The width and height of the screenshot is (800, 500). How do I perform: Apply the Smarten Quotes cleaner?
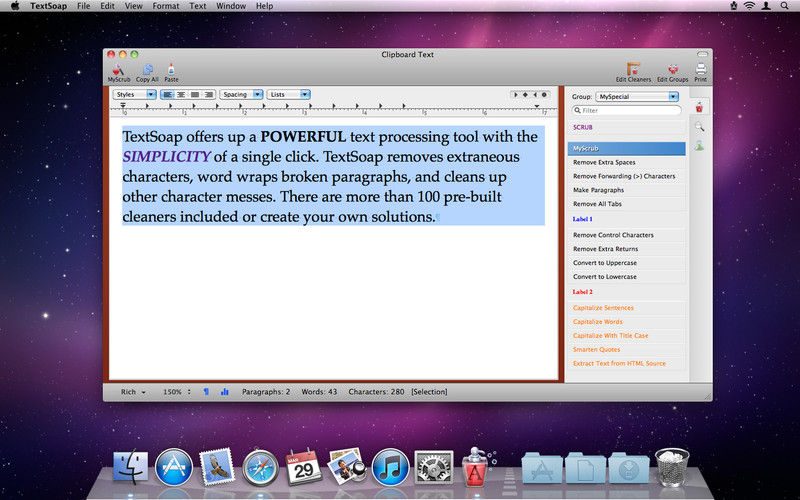627,349
